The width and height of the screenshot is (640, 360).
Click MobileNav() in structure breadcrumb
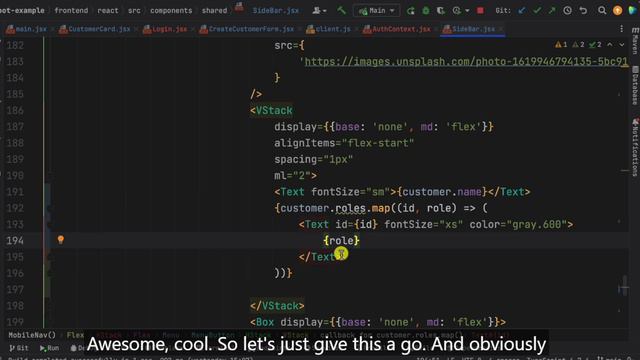pyautogui.click(x=32, y=335)
